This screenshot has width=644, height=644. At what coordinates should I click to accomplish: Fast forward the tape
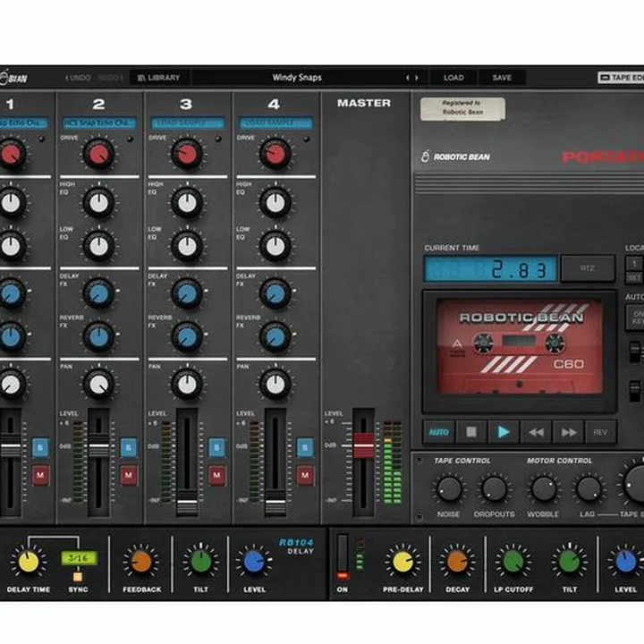(569, 432)
